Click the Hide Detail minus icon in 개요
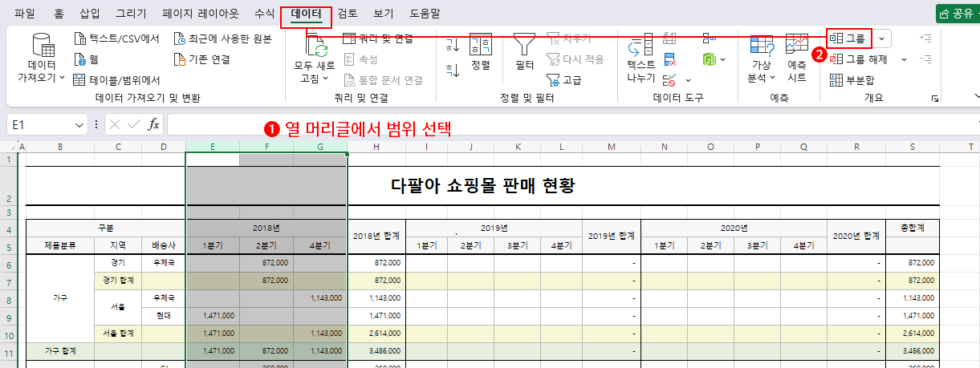 pyautogui.click(x=925, y=59)
